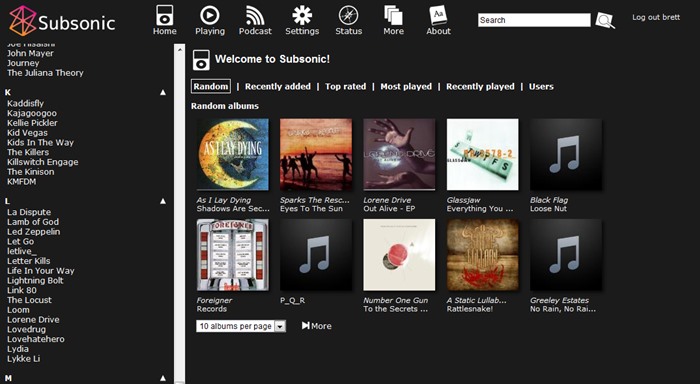Viewport: 700px width, 384px height.
Task: Open the Podcast feed icon
Action: pyautogui.click(x=255, y=16)
